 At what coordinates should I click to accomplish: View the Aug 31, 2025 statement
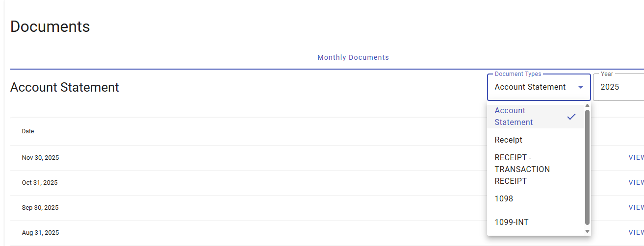(636, 233)
